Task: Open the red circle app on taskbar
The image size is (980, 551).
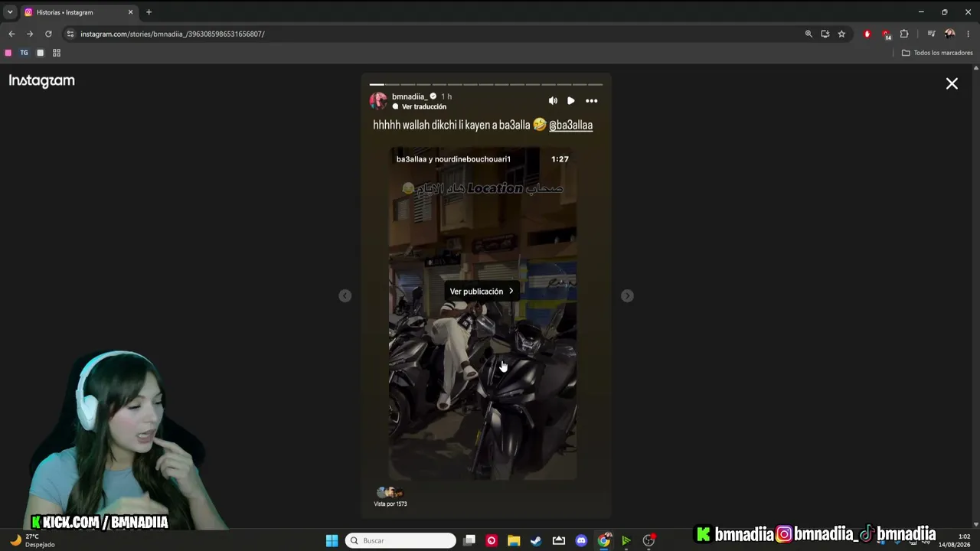Action: (492, 541)
